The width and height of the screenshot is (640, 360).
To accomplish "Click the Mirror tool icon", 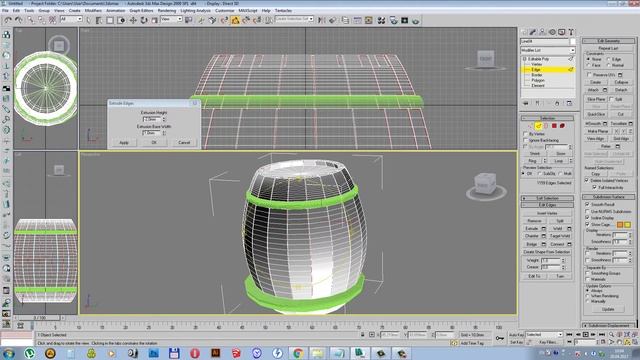I will [322, 20].
